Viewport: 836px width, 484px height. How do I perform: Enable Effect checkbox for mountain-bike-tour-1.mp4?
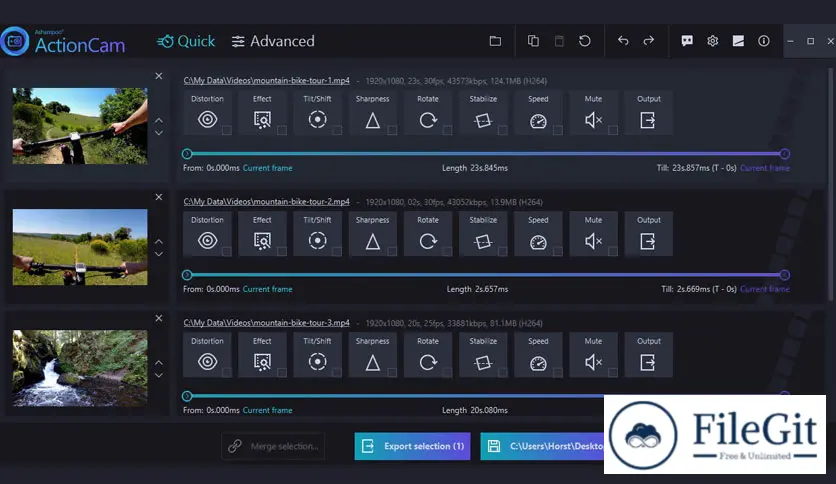pos(282,130)
